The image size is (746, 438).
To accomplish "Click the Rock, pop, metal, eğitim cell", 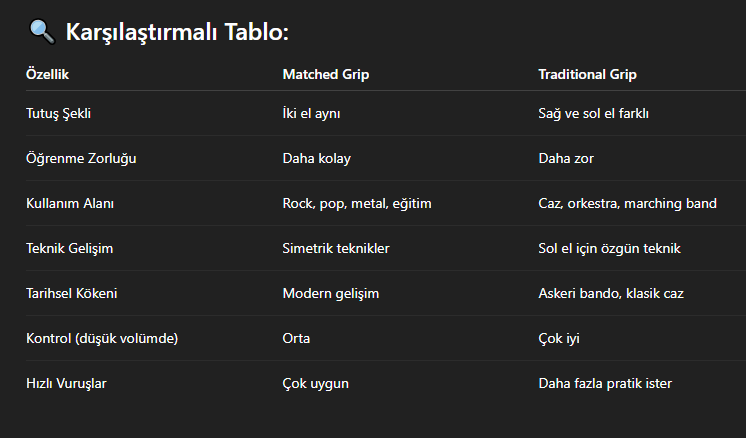I will click(x=356, y=203).
